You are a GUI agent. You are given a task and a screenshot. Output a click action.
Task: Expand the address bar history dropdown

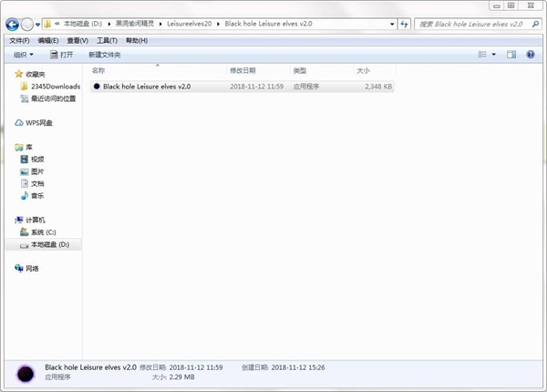(x=392, y=24)
